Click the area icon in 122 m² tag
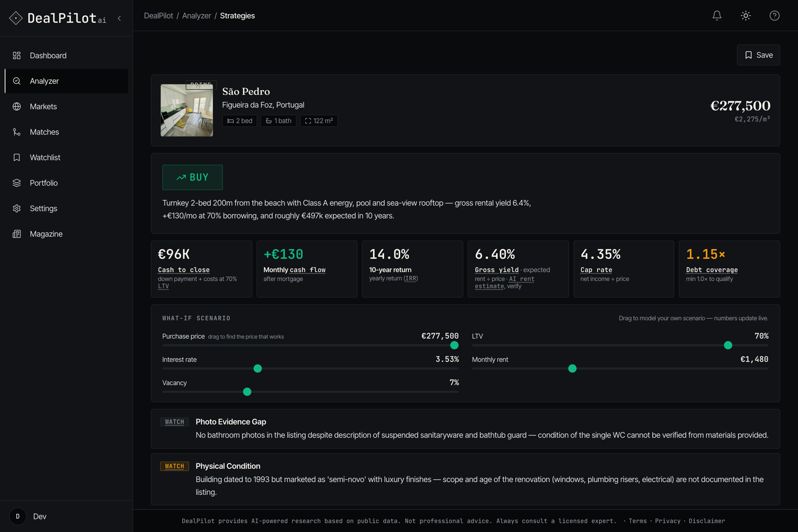The height and width of the screenshot is (532, 798). (x=308, y=121)
